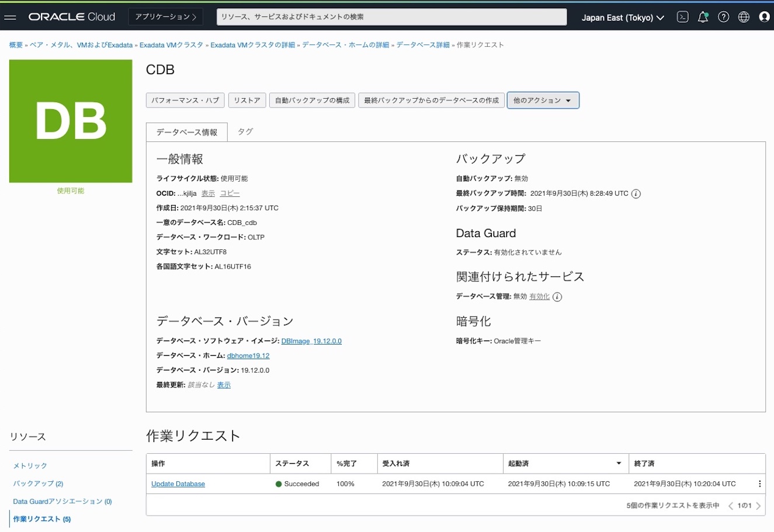Screen dimensions: 774x532
Task: Click the %完了 column header
Action: (354, 464)
